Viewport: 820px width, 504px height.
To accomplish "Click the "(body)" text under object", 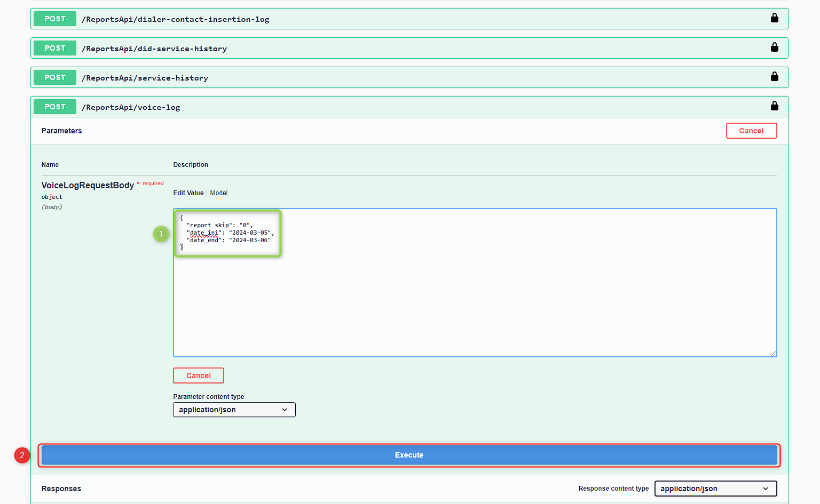I will click(x=52, y=207).
